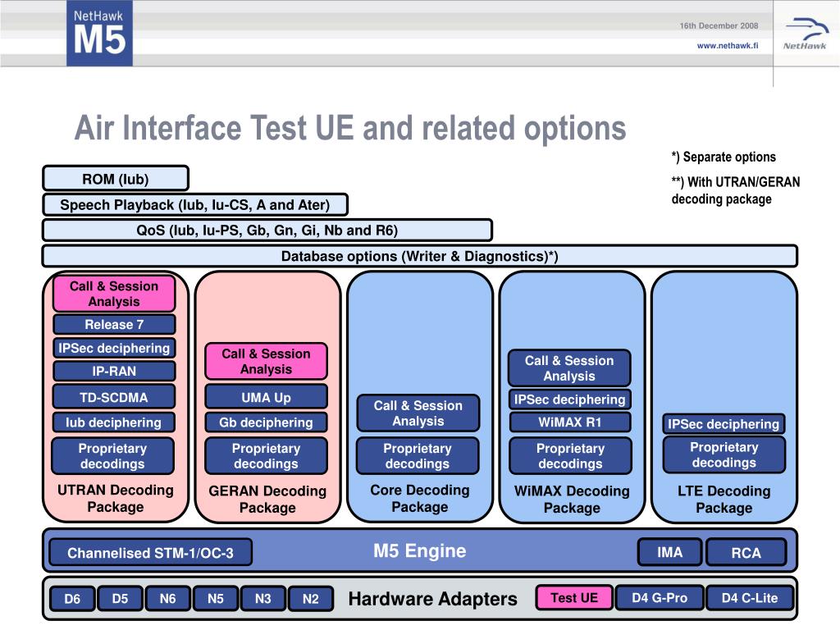Screen dimensions: 840x630
Task: Click the N6 hardware adapter
Action: pyautogui.click(x=167, y=598)
